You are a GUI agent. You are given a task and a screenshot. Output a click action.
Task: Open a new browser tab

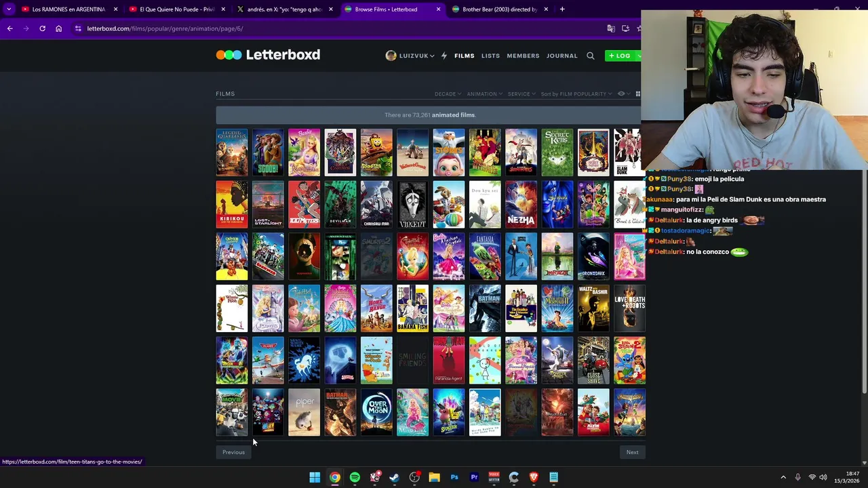pos(562,9)
